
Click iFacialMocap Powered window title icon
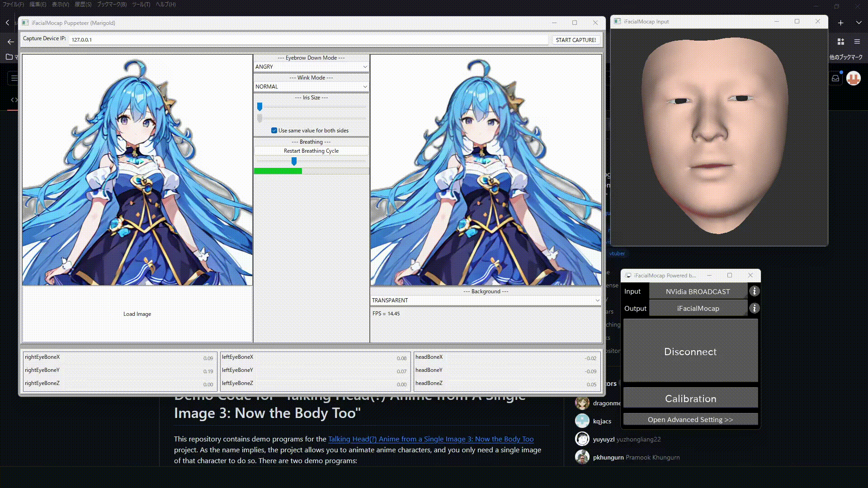pyautogui.click(x=628, y=275)
